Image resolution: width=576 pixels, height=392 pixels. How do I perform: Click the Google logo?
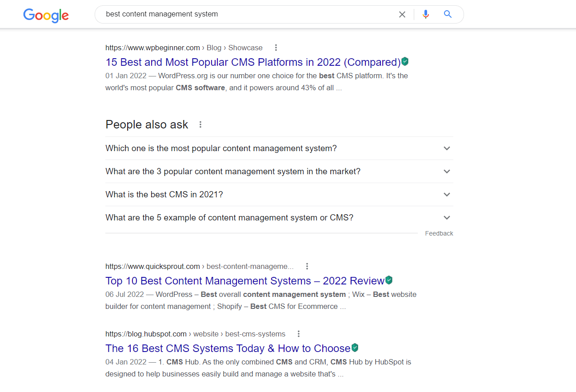(46, 15)
